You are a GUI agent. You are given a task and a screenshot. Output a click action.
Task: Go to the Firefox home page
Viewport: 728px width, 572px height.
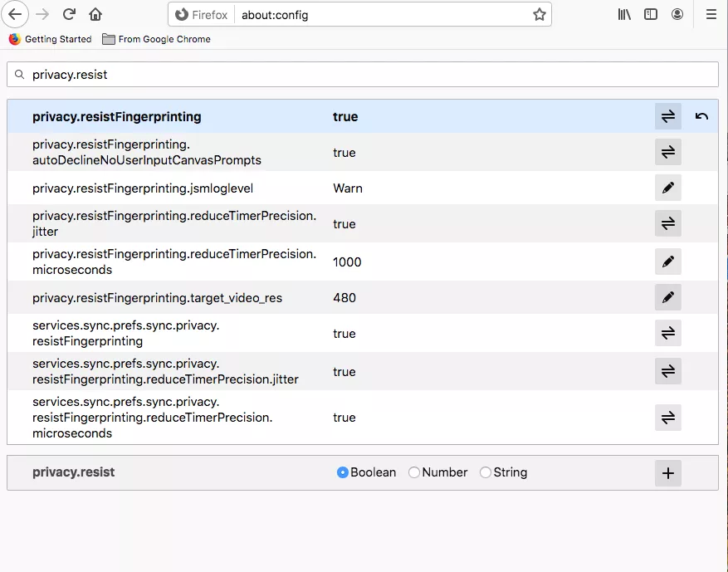tap(95, 14)
